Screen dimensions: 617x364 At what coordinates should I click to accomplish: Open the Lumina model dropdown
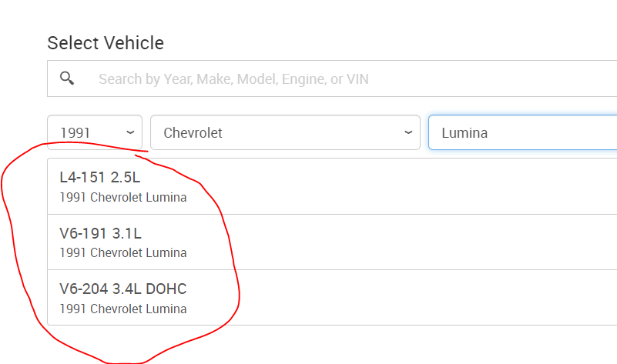[524, 132]
